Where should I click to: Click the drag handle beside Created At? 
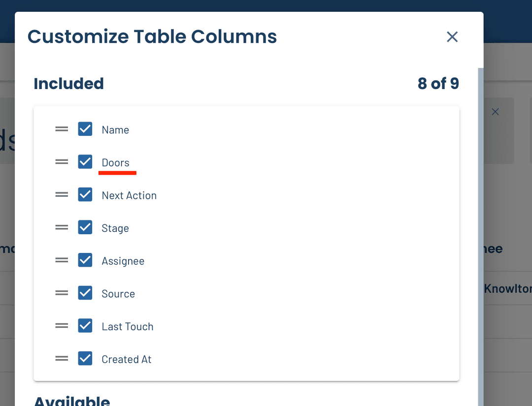click(62, 359)
